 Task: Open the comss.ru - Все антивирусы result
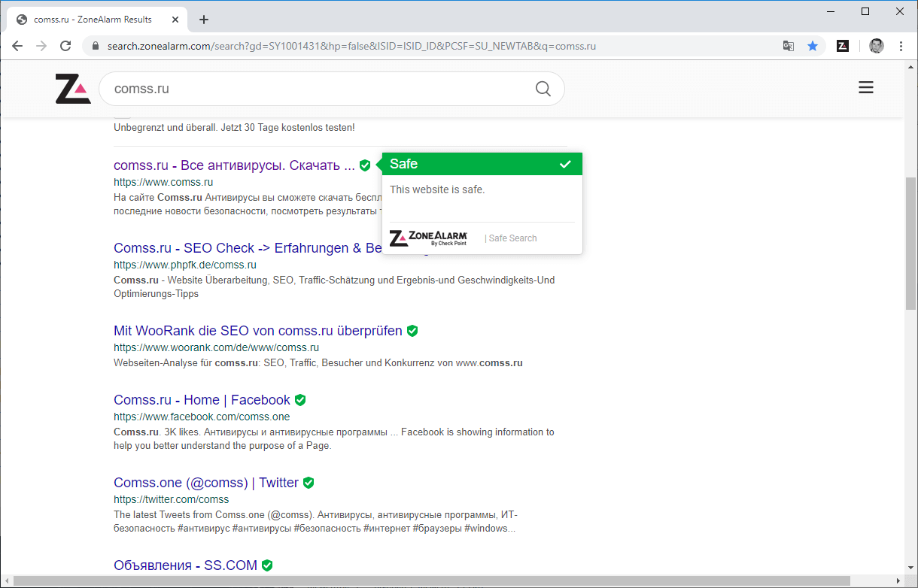tap(234, 165)
